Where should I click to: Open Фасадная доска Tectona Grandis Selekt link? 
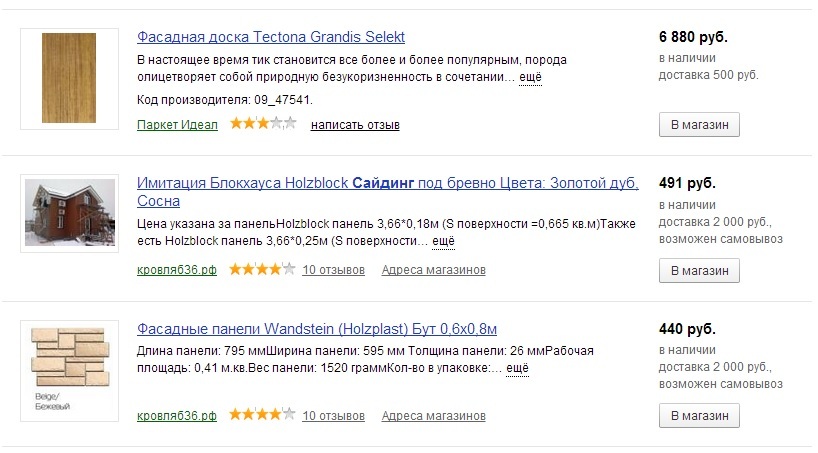point(271,38)
